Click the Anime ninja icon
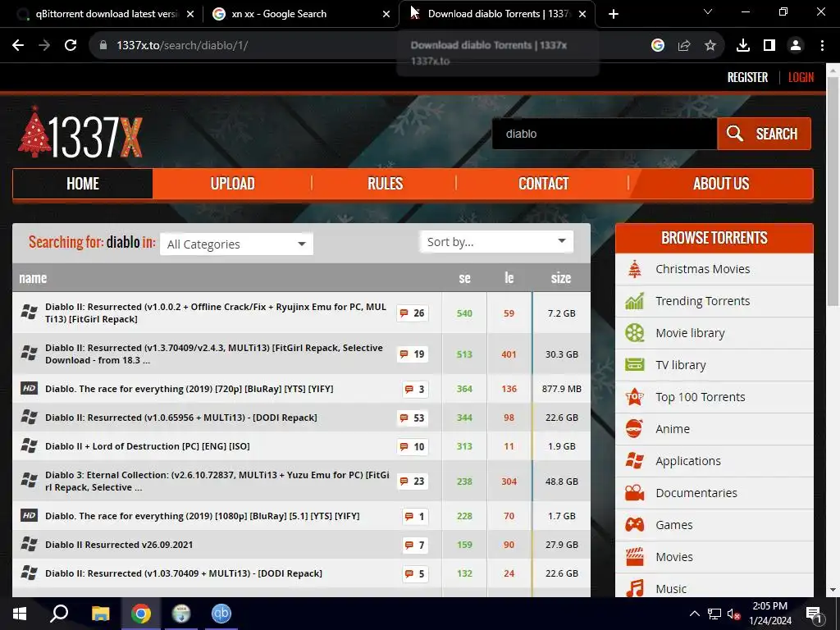This screenshot has width=840, height=630. click(635, 428)
